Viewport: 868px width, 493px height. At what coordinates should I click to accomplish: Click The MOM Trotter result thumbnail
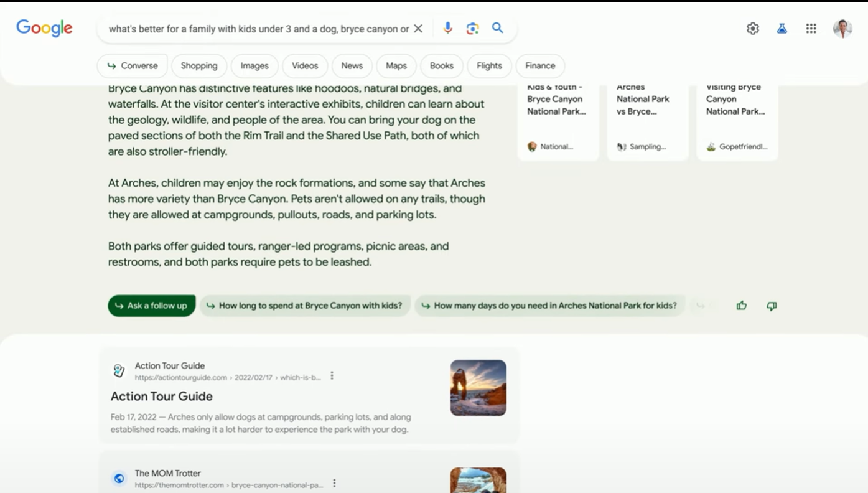coord(478,480)
